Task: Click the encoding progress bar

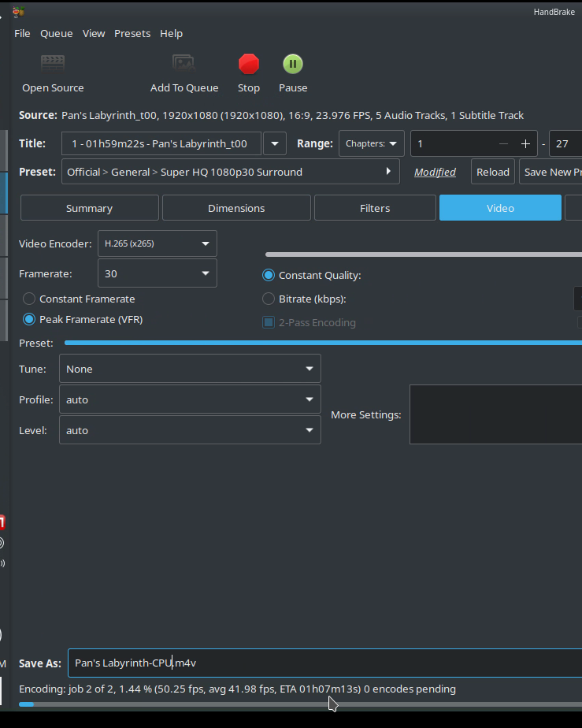Action: (x=300, y=704)
